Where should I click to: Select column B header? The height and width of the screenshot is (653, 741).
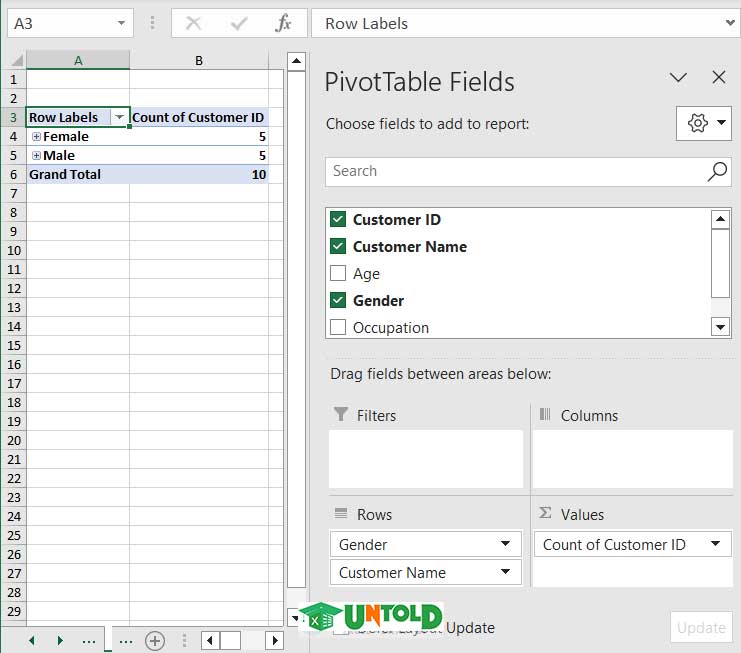click(199, 60)
